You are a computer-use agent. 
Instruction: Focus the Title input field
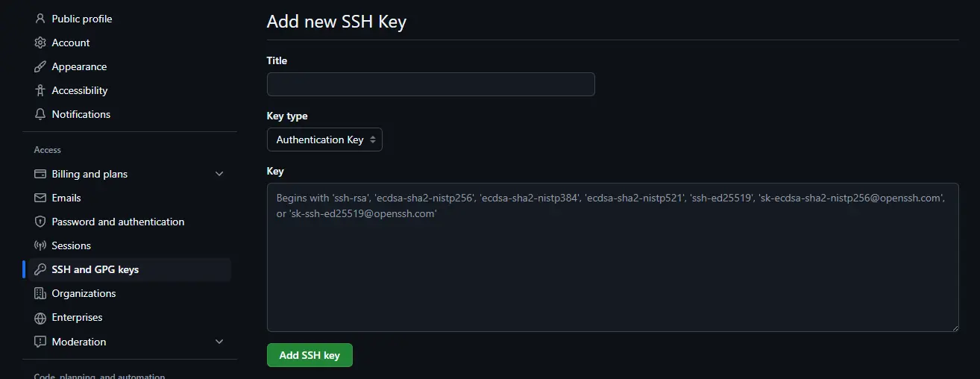430,84
